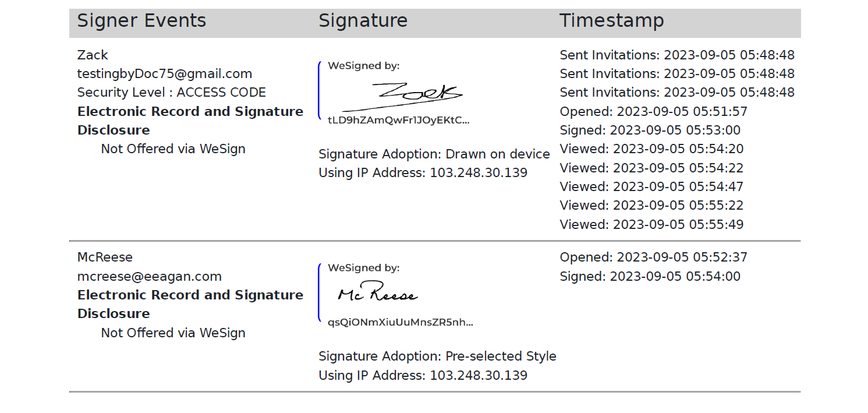
Task: Select the Signature column header
Action: point(363,21)
